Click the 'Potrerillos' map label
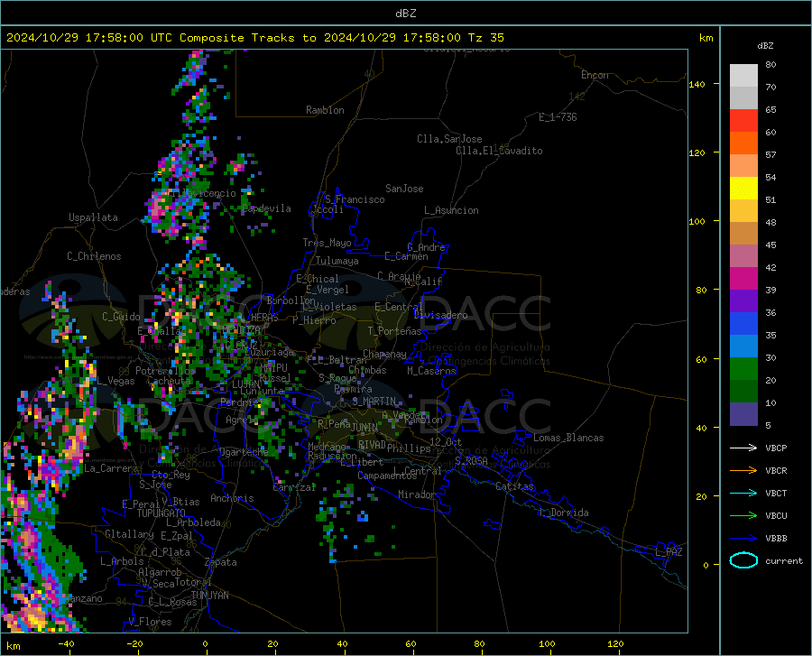 165,371
